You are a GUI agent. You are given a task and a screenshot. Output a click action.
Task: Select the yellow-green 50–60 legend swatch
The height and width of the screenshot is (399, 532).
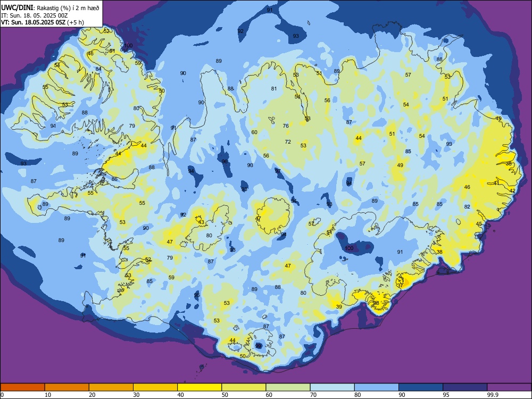(x=244, y=387)
